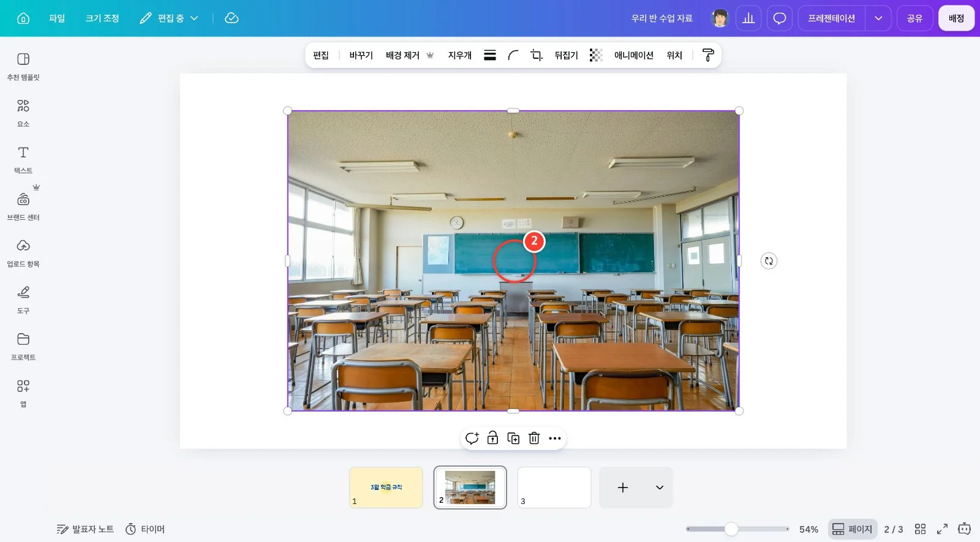Open the 업로드 항목 uploads panel
The width and height of the screenshot is (980, 542).
[23, 254]
